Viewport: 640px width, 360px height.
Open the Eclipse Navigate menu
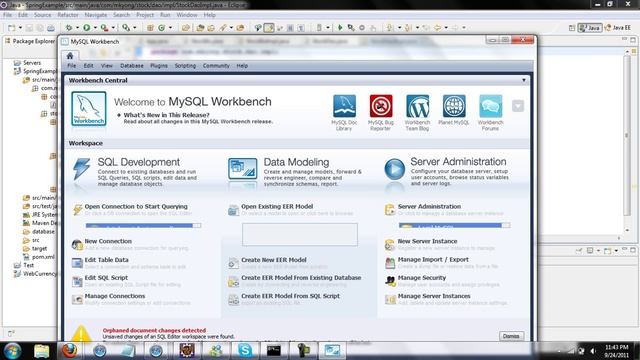96,15
